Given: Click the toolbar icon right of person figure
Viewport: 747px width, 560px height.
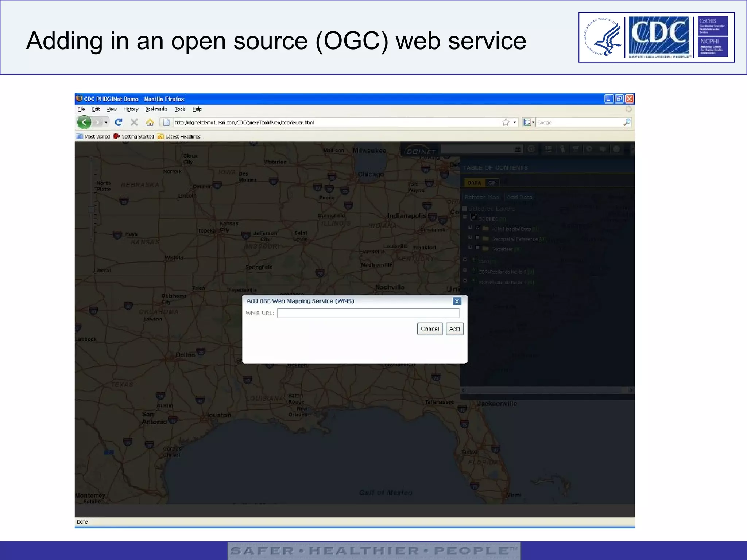Looking at the screenshot, I should pyautogui.click(x=576, y=149).
